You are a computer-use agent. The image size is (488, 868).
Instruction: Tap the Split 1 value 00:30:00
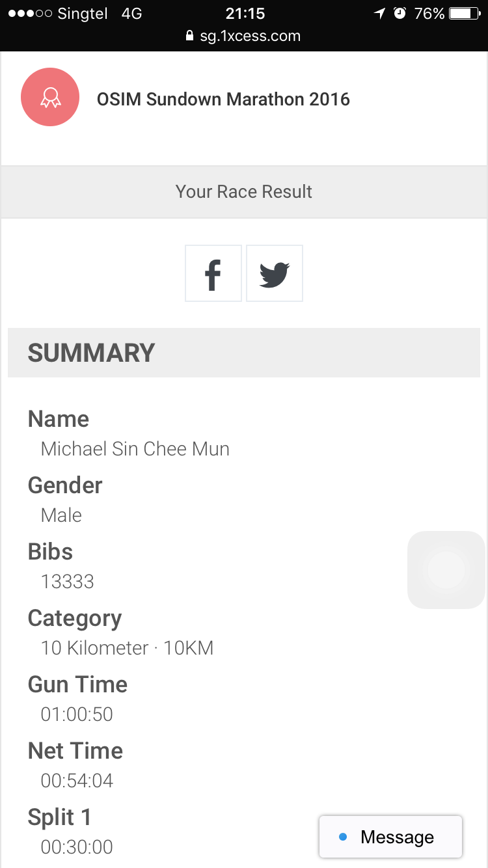[77, 847]
